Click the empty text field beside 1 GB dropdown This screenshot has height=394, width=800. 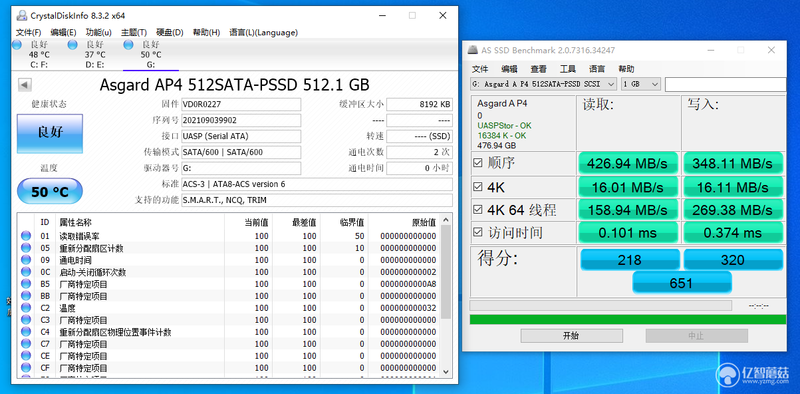click(x=726, y=84)
